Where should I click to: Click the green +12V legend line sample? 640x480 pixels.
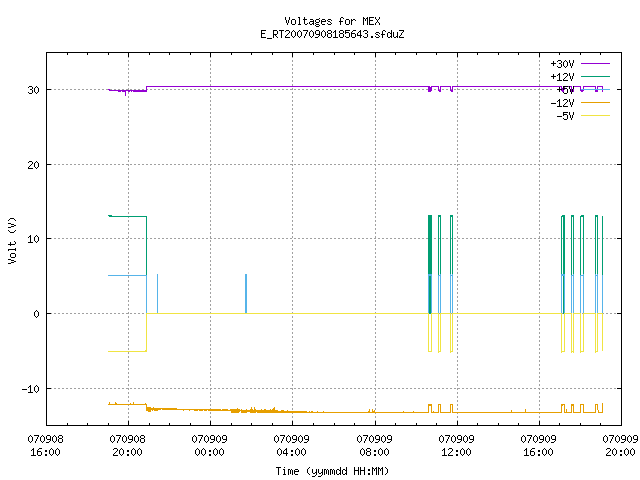point(595,76)
